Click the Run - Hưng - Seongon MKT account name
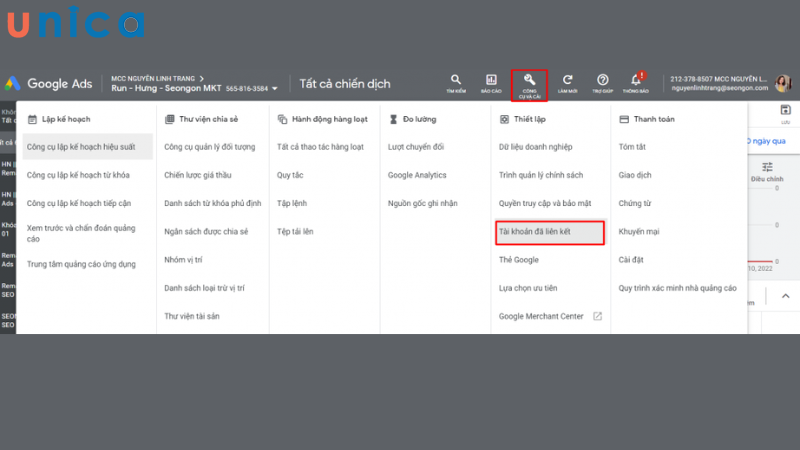 point(166,88)
